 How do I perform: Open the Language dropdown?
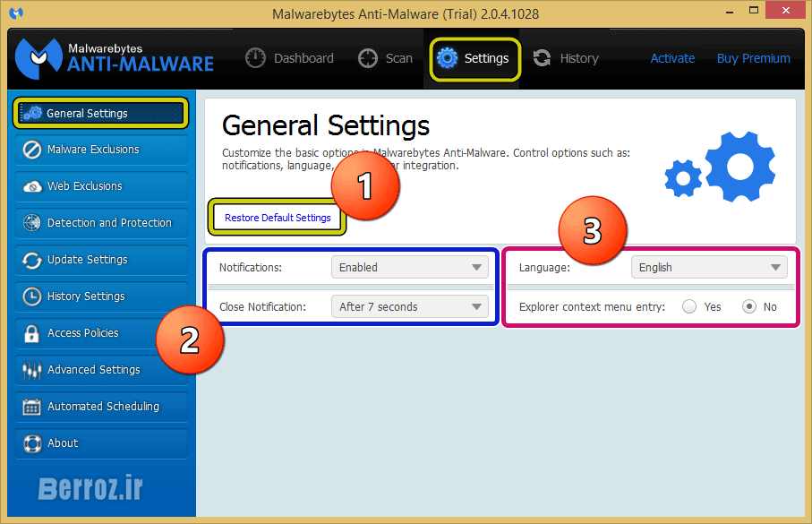click(x=709, y=268)
